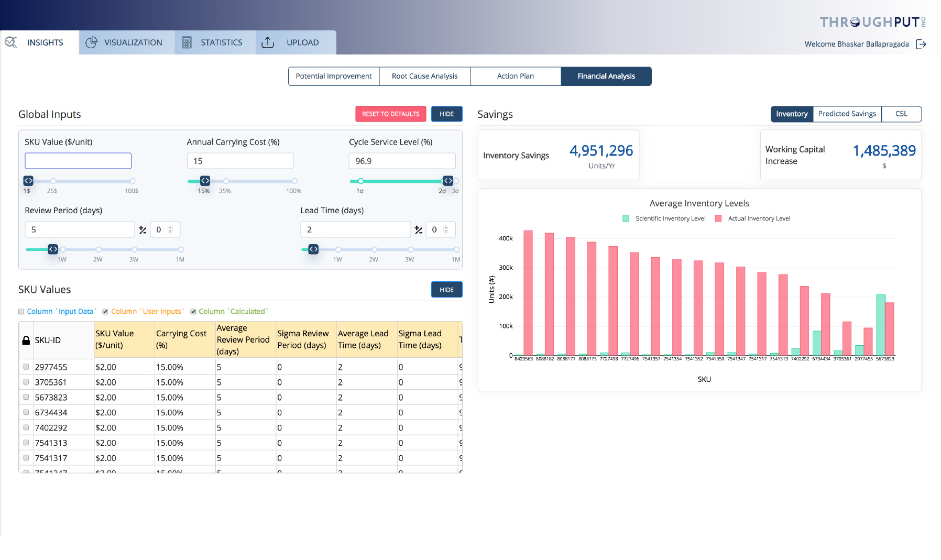Click the sigma adjust icon beside Lead Time
This screenshot has width=941, height=560.
point(418,229)
